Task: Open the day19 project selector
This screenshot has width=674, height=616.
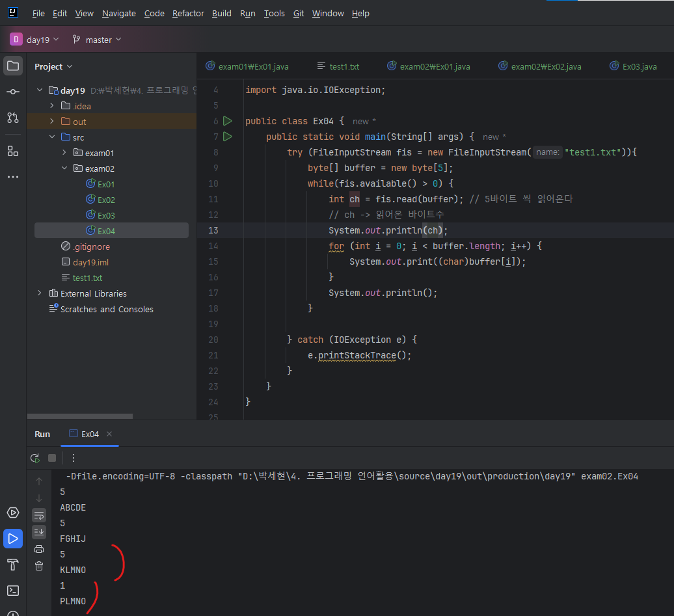Action: 35,40
